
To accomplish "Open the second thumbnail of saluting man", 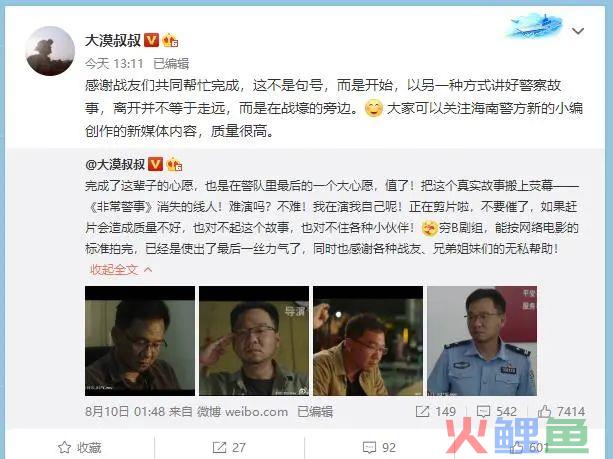I will 254,341.
